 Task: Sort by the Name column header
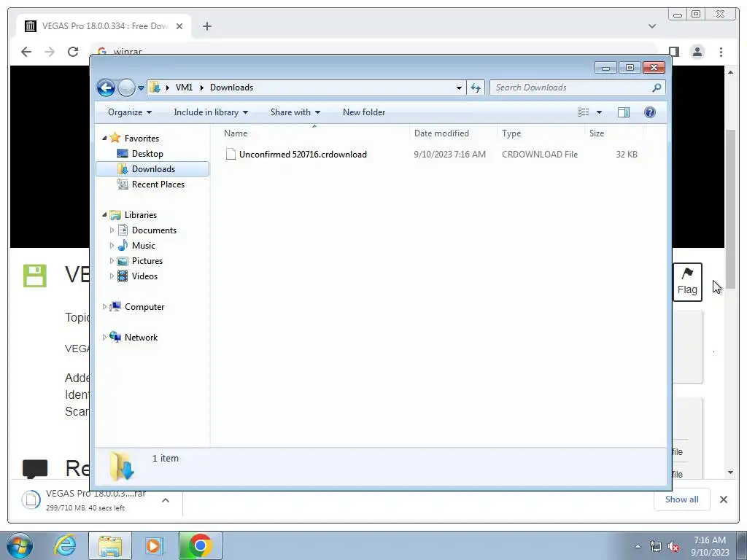click(x=314, y=133)
